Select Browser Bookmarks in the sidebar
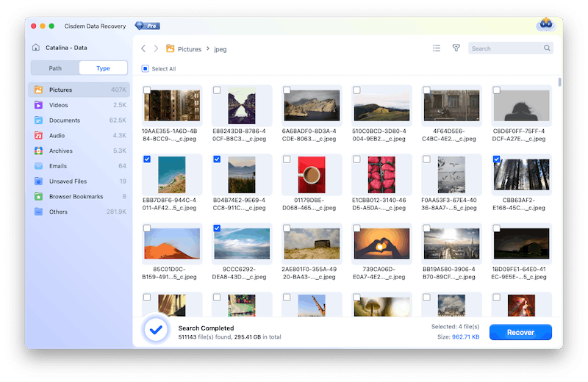The width and height of the screenshot is (588, 382). click(x=79, y=196)
